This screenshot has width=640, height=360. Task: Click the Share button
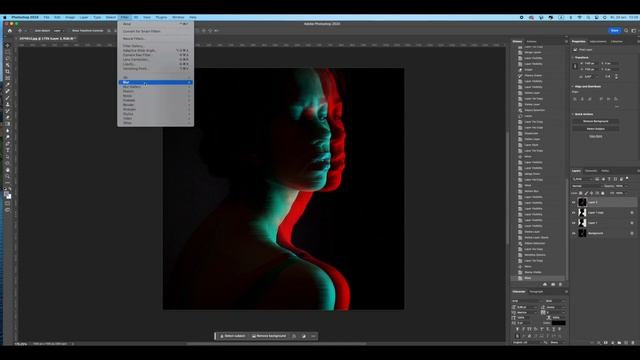coord(614,31)
